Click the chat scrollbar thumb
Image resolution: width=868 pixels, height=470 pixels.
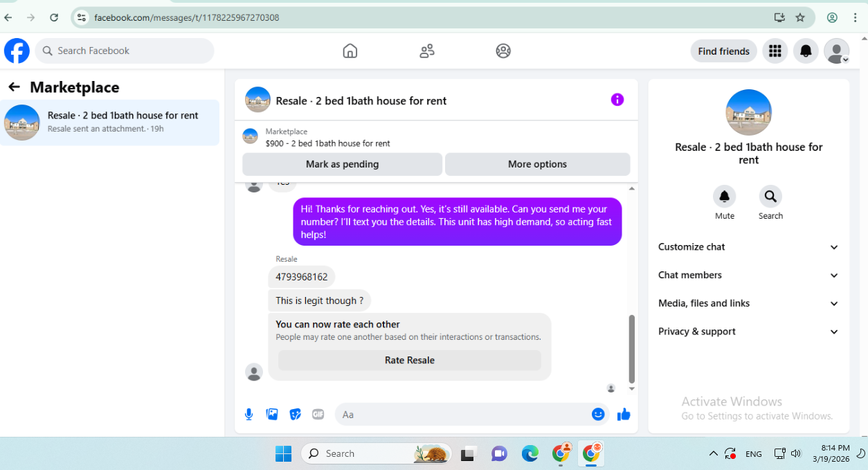[x=631, y=349]
